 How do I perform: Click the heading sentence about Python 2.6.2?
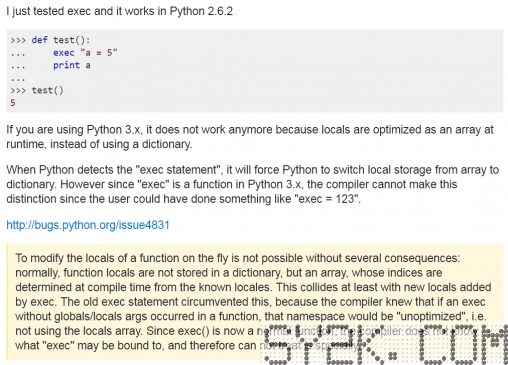pyautogui.click(x=119, y=11)
